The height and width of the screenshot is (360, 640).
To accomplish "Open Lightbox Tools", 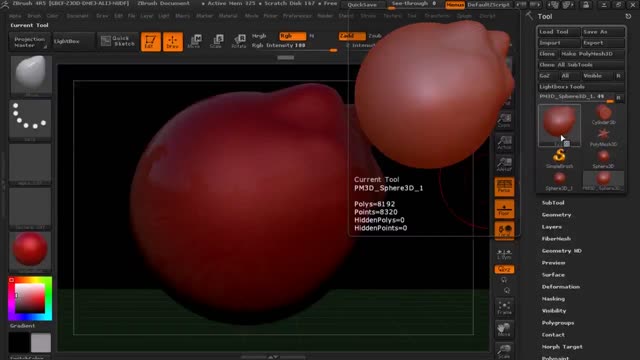I will click(x=581, y=87).
